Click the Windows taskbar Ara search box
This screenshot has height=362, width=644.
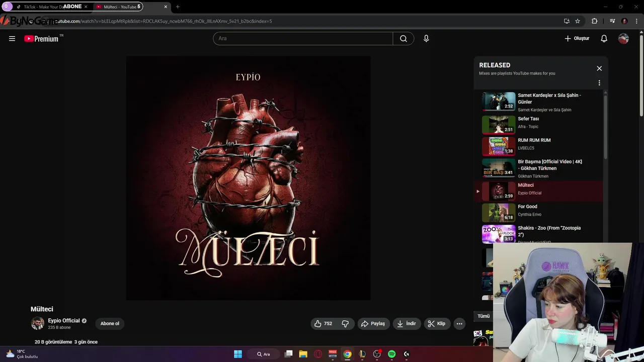coord(264,354)
